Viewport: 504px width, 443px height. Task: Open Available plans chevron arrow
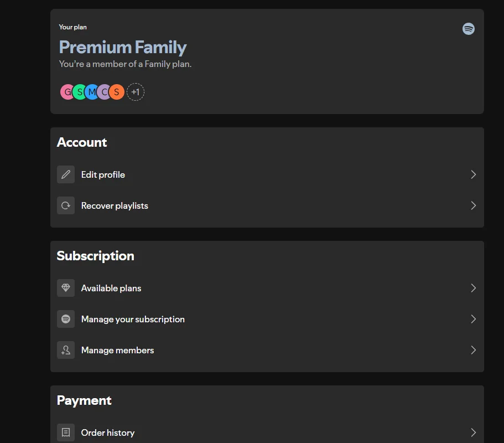(473, 288)
